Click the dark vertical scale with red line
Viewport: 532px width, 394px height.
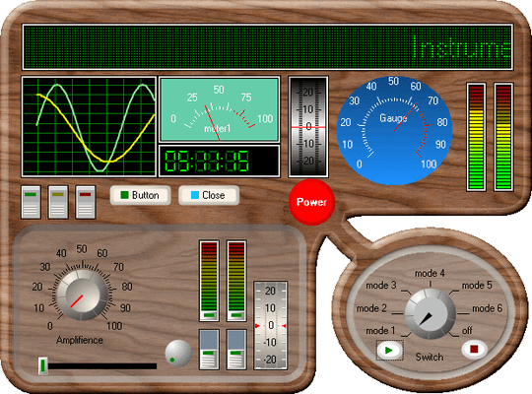coord(308,127)
